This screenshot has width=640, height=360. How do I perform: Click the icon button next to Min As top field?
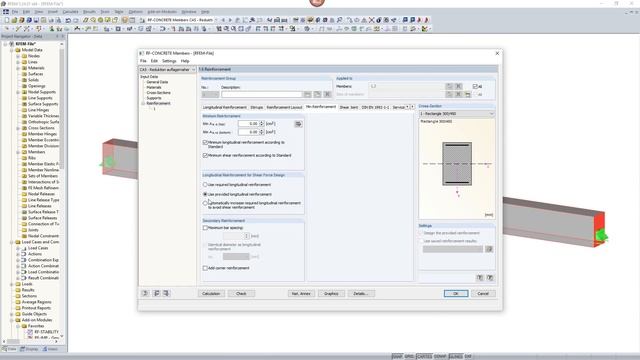click(x=298, y=124)
